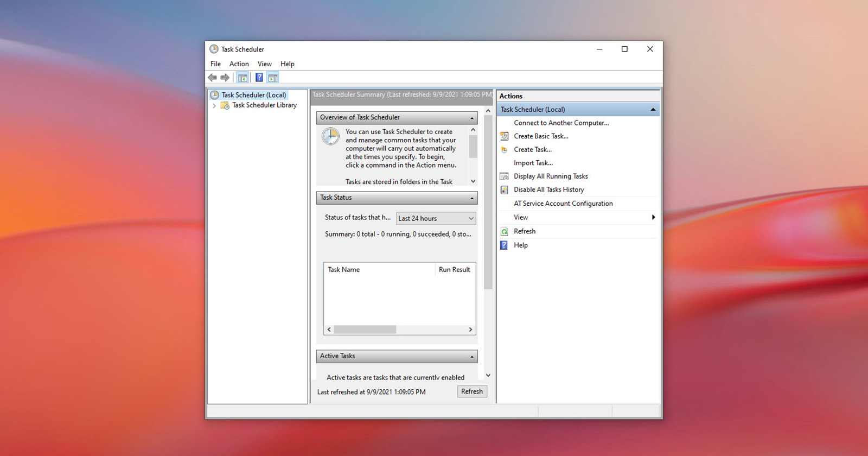Click the summary pane scrollbar down arrow
Screen dimensions: 868x456
pos(488,375)
